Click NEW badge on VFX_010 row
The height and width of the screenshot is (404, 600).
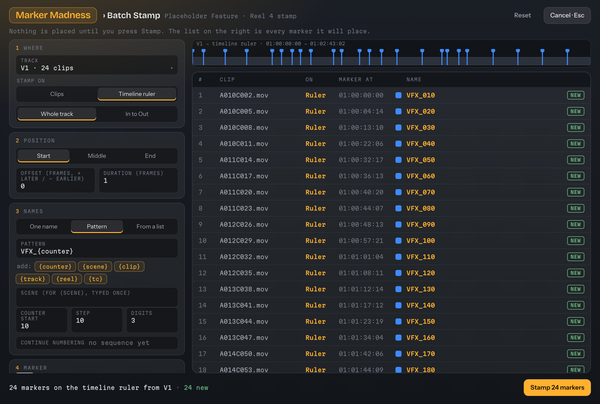click(576, 95)
